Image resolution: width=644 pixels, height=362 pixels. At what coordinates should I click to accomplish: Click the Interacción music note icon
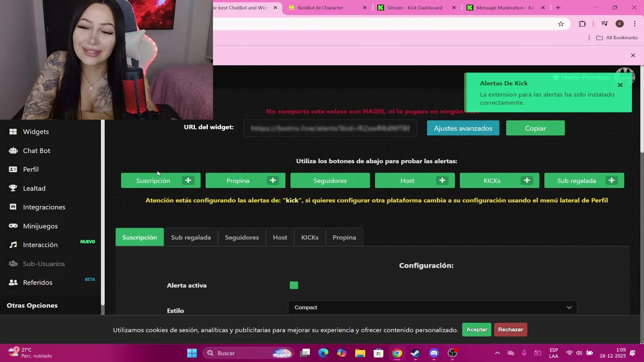pyautogui.click(x=13, y=245)
